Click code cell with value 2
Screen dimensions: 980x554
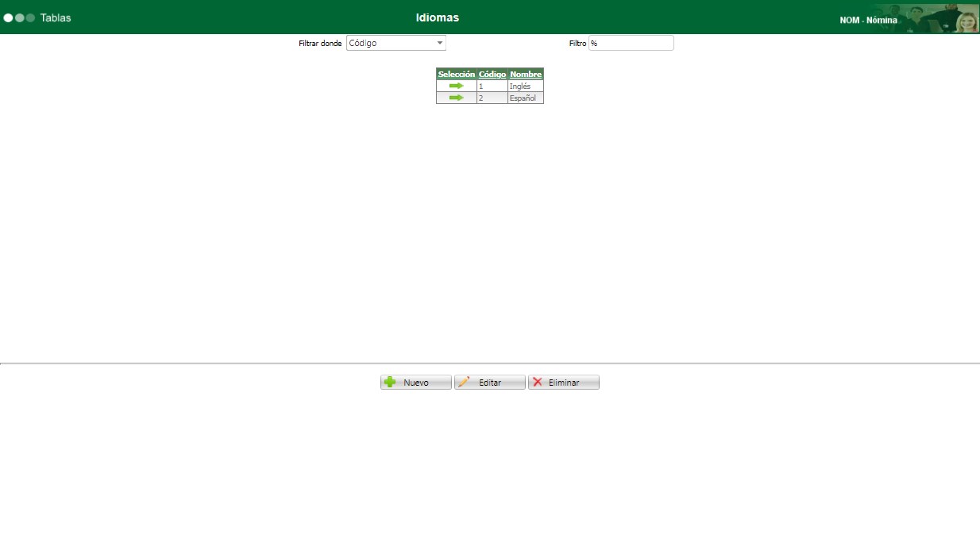point(492,98)
